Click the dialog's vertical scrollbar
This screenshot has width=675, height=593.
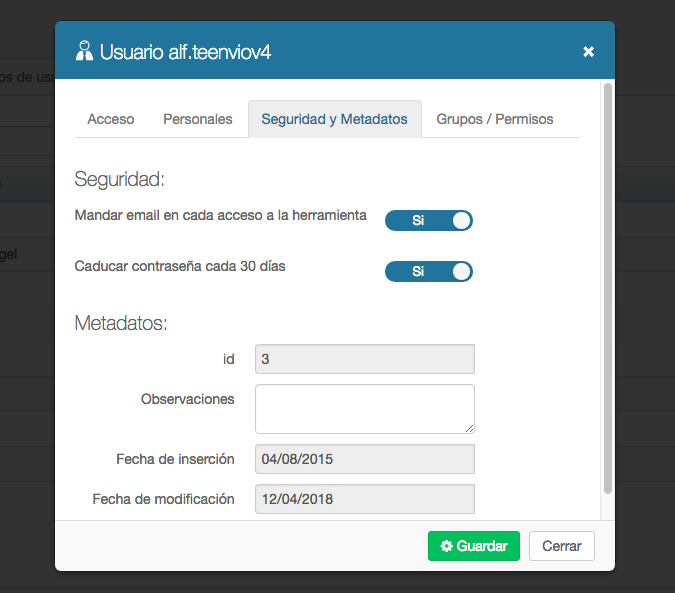pyautogui.click(x=607, y=290)
